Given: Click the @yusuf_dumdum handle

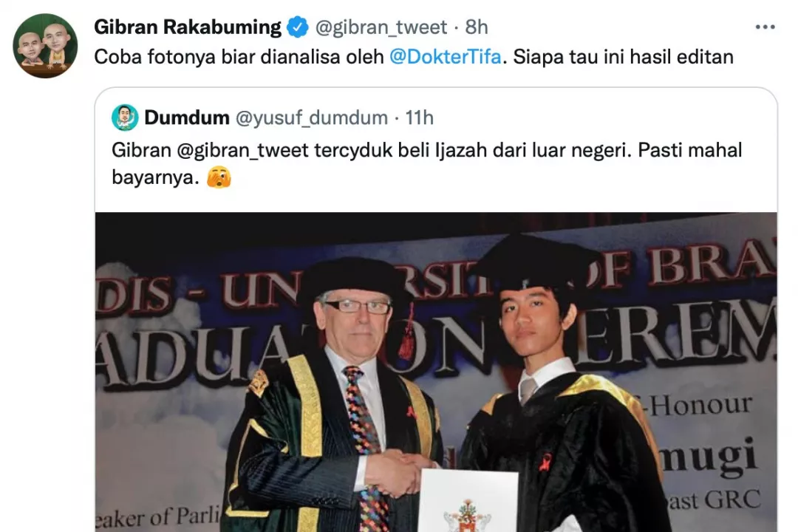Looking at the screenshot, I should 312,118.
